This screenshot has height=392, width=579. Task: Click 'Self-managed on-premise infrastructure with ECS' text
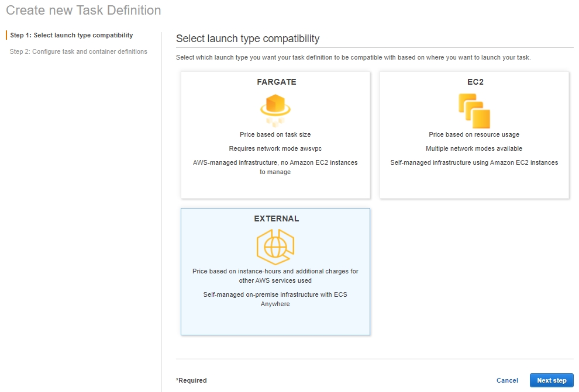[x=275, y=294]
